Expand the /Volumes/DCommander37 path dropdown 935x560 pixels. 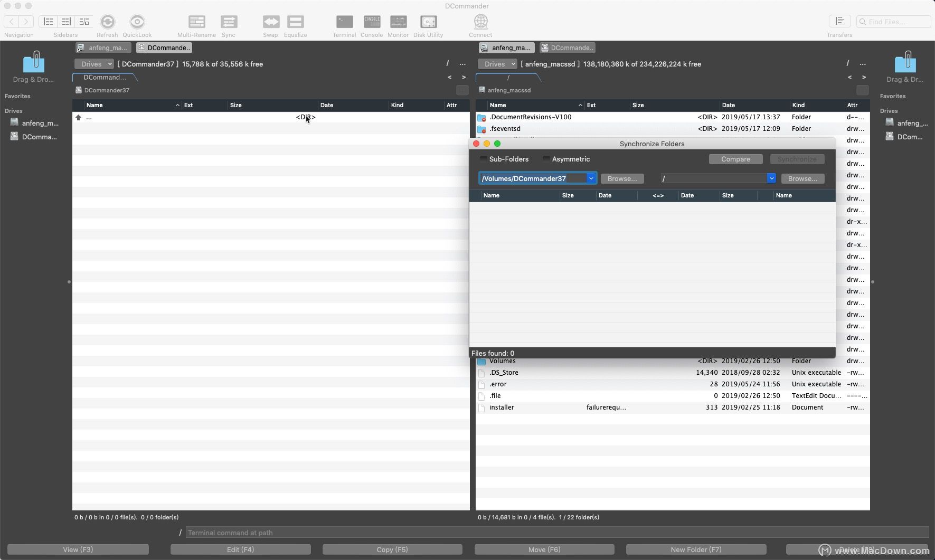(591, 178)
